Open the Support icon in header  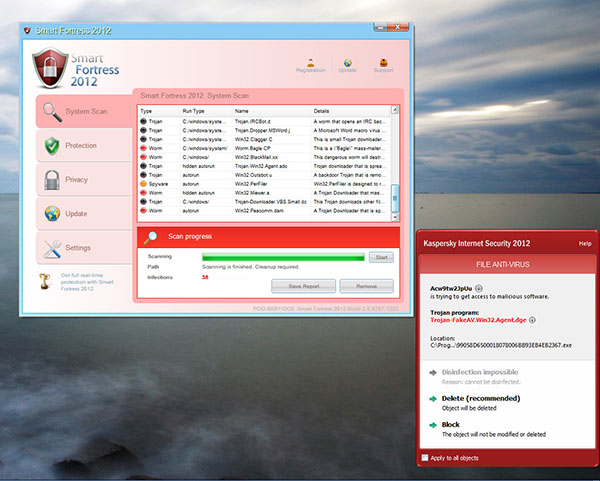(383, 62)
